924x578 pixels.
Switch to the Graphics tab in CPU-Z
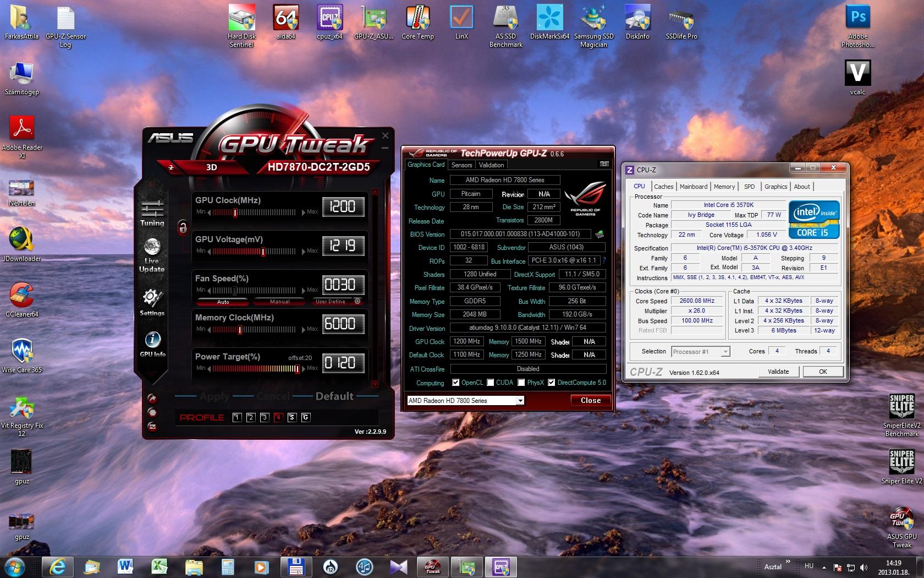(x=776, y=187)
